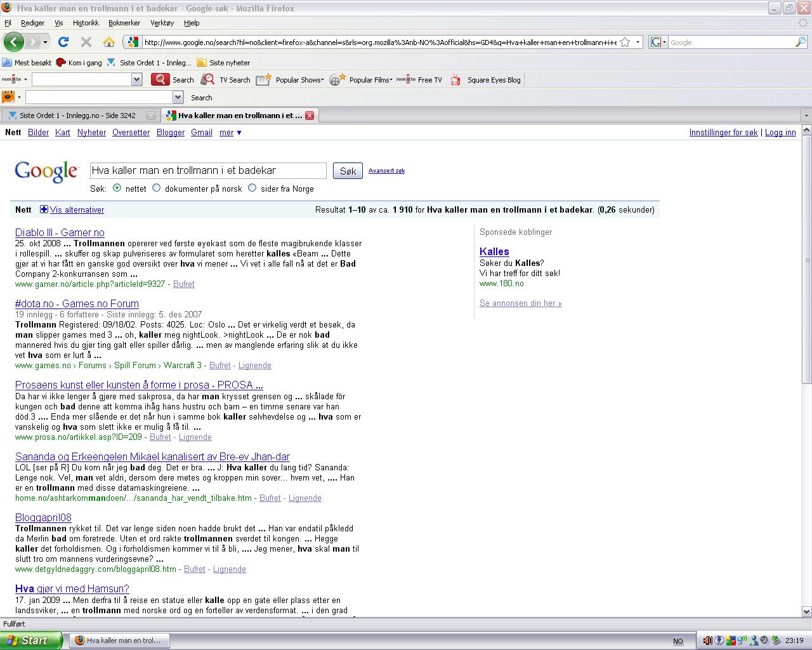Open the URL bar history dropdown

(638, 42)
